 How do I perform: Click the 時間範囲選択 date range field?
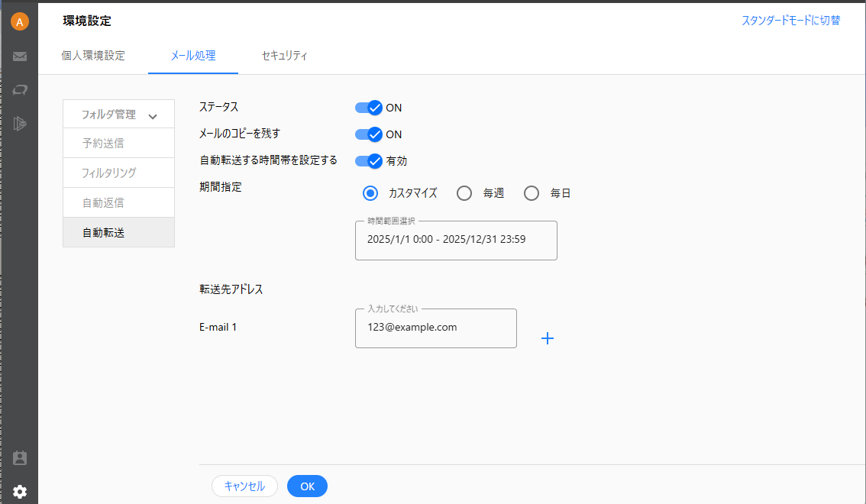click(456, 240)
